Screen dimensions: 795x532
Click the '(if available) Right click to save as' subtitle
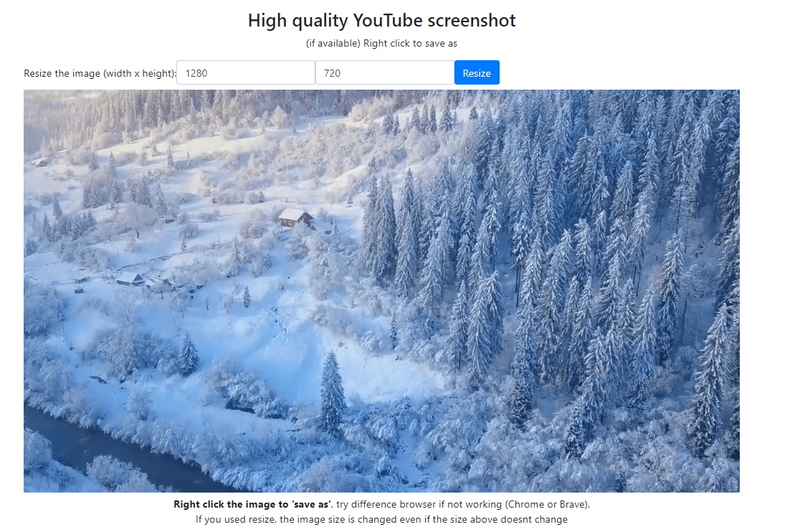[x=381, y=44]
